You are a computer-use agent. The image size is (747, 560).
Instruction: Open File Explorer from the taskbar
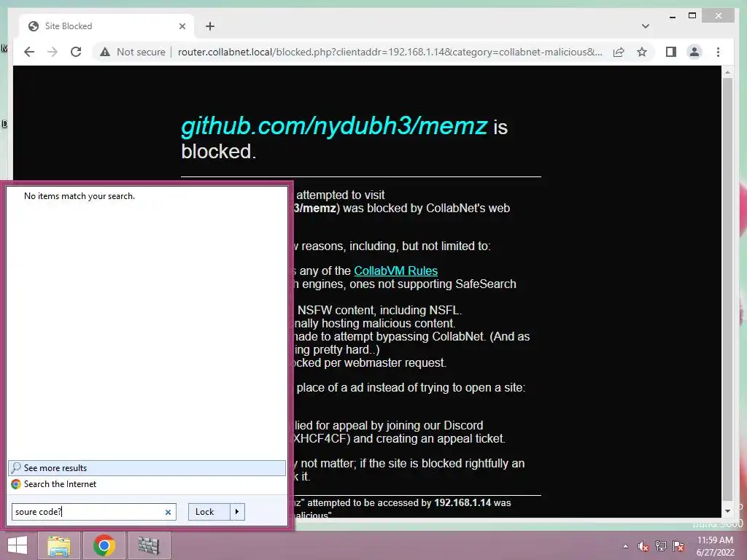pos(58,545)
